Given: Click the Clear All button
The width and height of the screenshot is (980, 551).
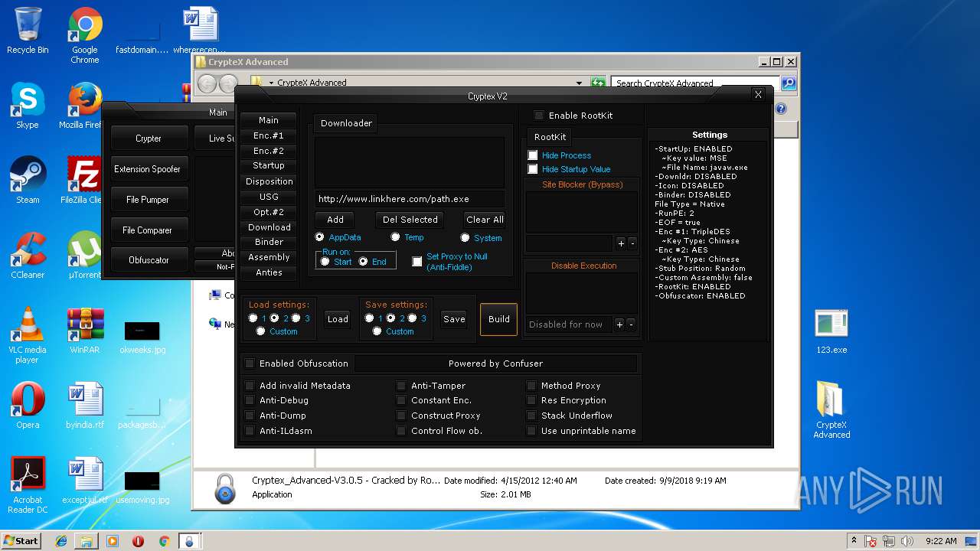Looking at the screenshot, I should point(485,220).
